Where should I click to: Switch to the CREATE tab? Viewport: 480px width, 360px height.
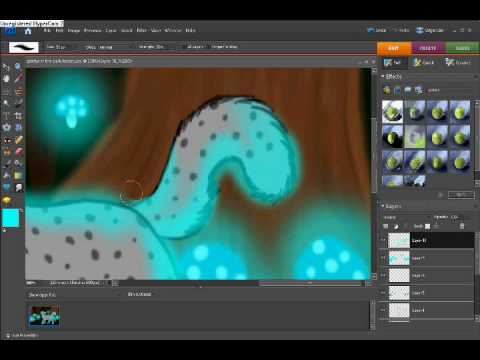[428, 48]
